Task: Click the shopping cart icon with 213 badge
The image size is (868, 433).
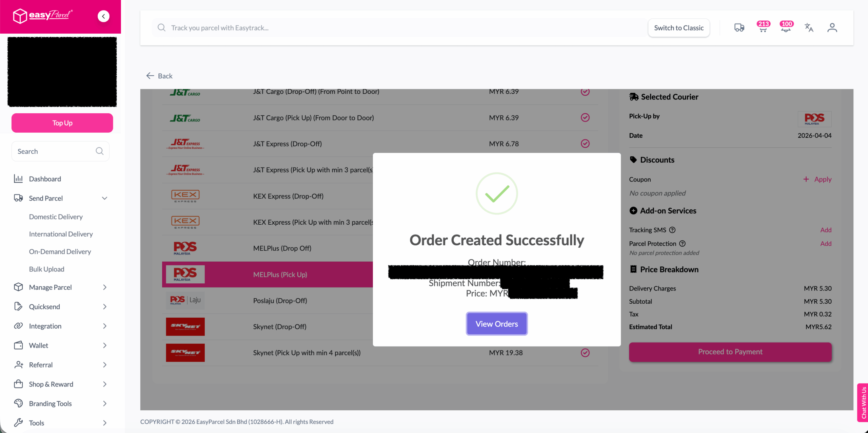Action: (x=763, y=28)
